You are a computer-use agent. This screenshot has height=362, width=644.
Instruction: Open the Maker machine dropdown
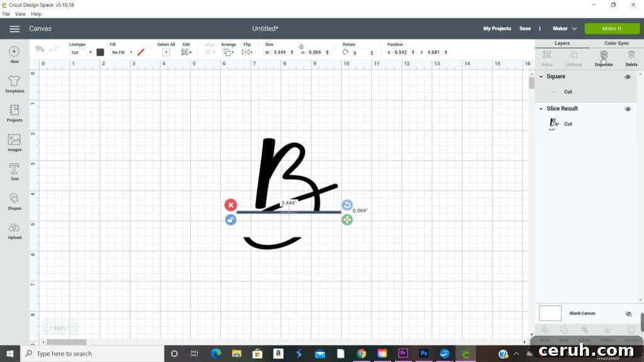(x=564, y=29)
